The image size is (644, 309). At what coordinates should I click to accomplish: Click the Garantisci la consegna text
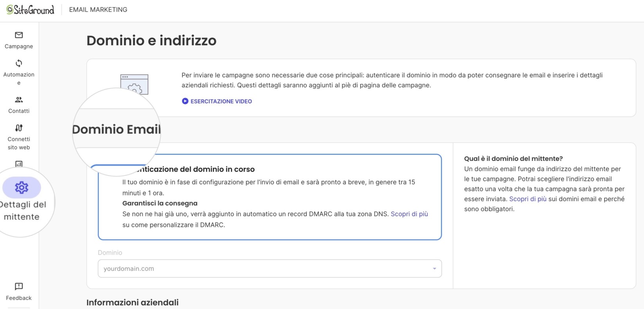click(160, 203)
